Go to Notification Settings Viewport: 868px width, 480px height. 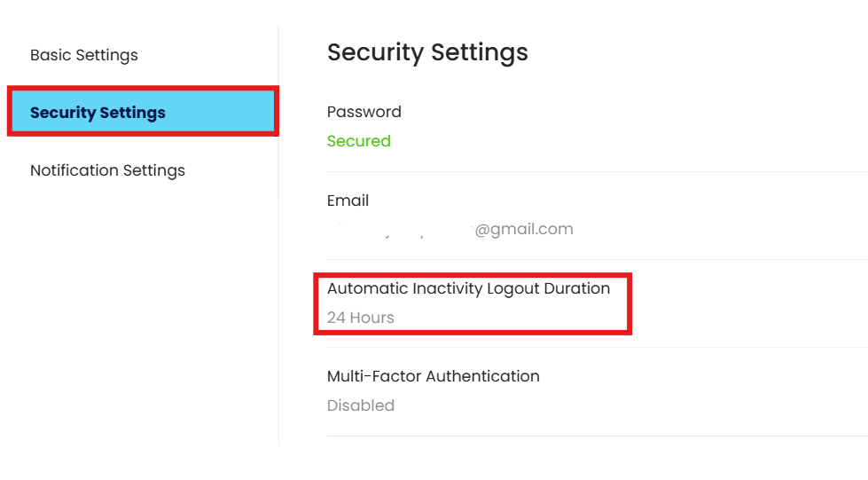107,170
